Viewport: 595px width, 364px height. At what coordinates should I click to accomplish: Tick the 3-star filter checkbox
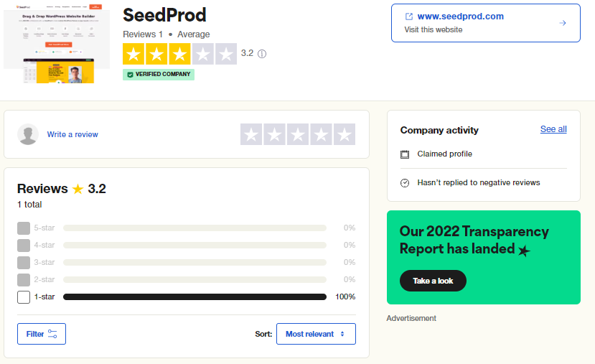coord(24,262)
